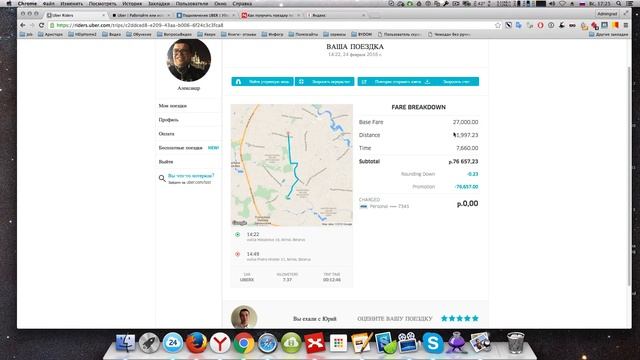Open Preview photos icon in Dock

click(x=480, y=342)
